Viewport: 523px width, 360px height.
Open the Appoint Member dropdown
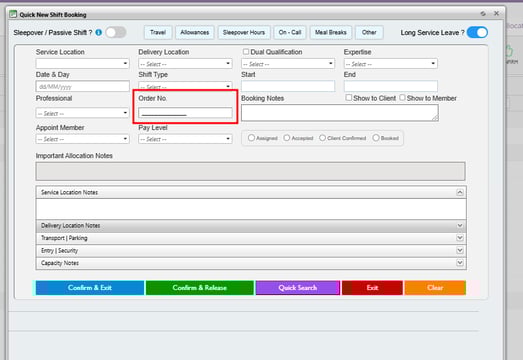[82, 139]
